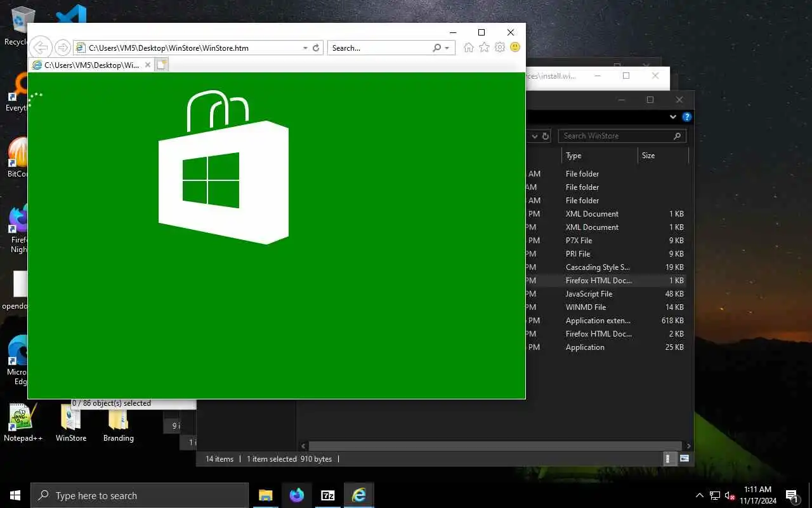Sort by the Type column header

tap(599, 156)
